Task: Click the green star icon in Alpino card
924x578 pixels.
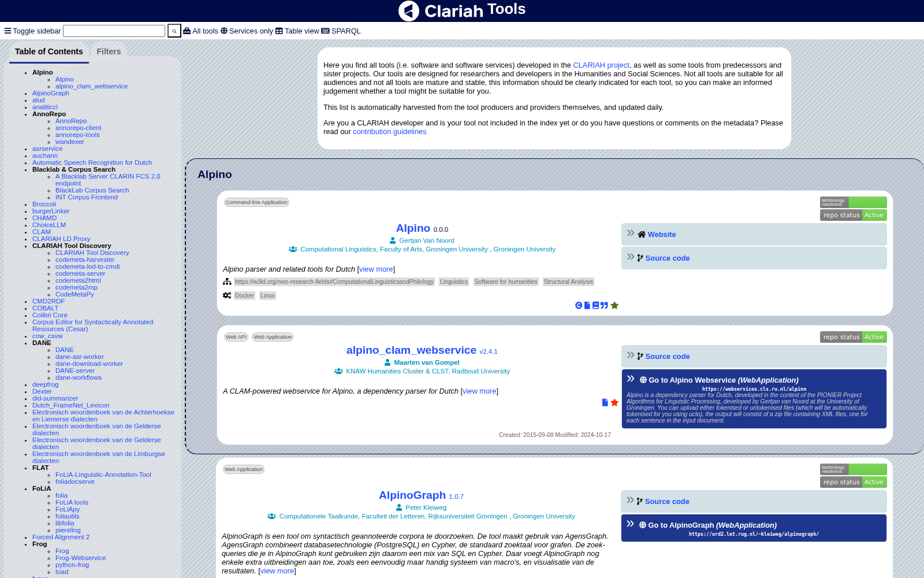Action: coord(614,305)
